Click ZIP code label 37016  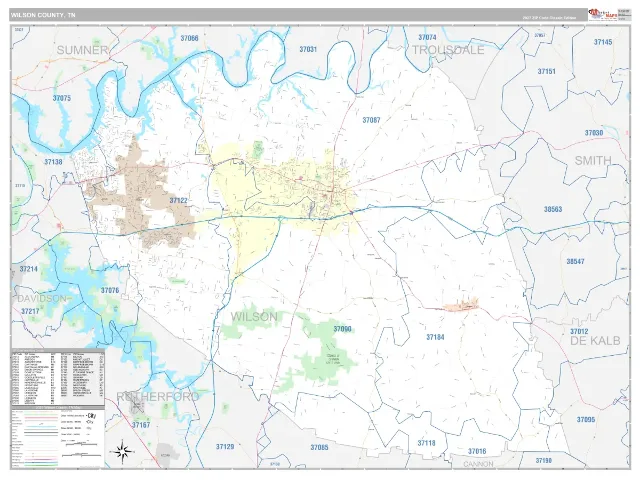coord(477,451)
